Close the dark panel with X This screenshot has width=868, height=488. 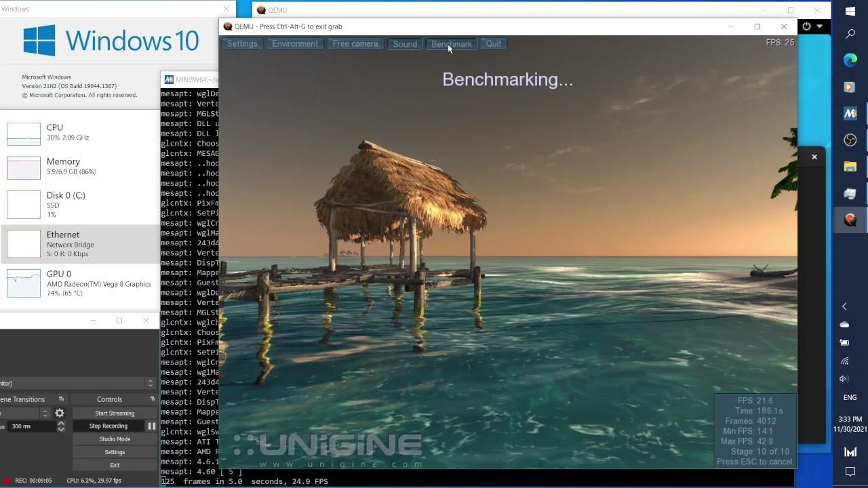coord(814,157)
